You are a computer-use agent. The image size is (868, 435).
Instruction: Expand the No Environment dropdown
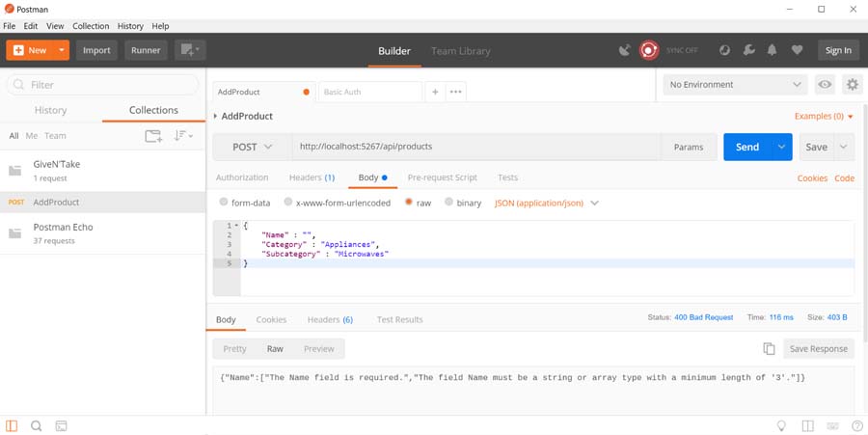(x=735, y=85)
